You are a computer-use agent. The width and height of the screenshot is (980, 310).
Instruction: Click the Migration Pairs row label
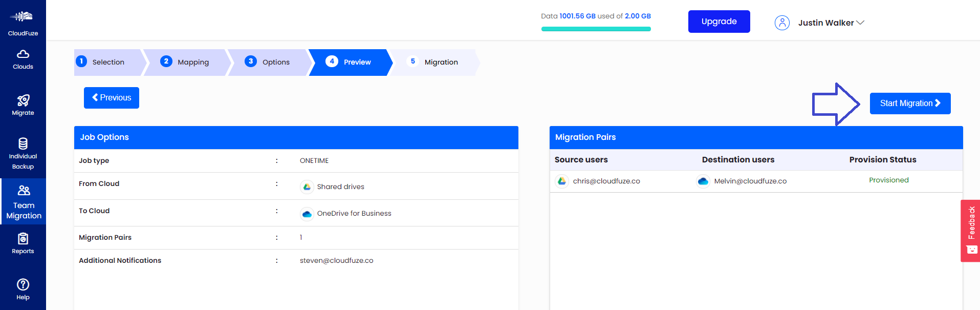(105, 237)
